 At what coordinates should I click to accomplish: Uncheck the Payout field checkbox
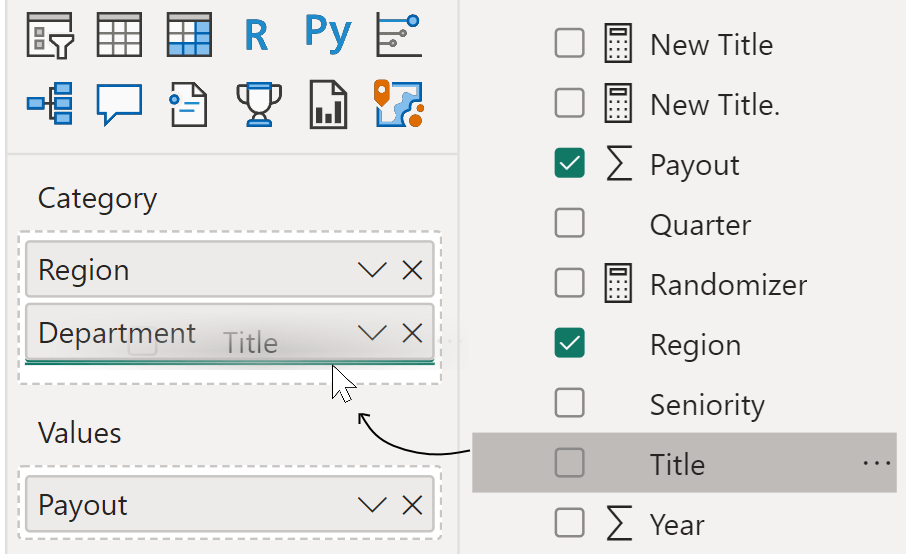[569, 164]
